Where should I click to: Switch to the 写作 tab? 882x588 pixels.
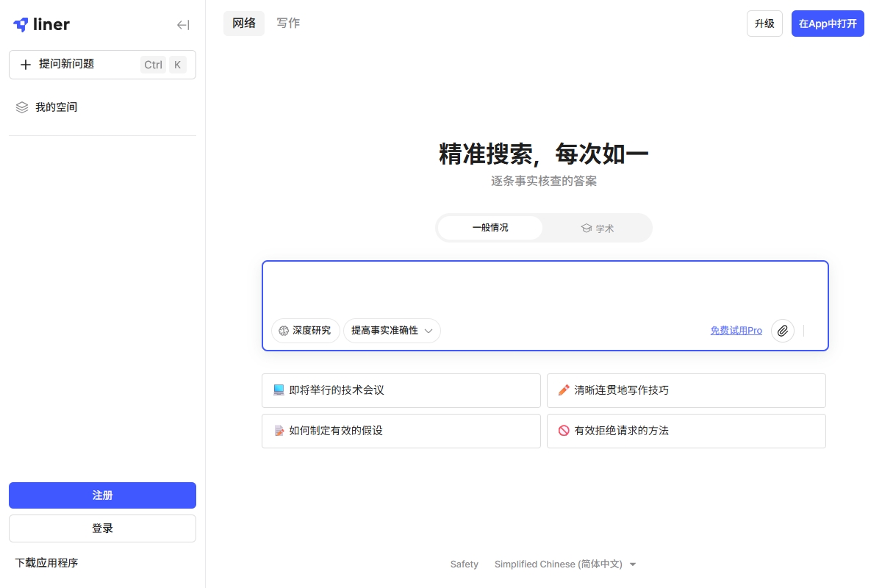[x=288, y=24]
